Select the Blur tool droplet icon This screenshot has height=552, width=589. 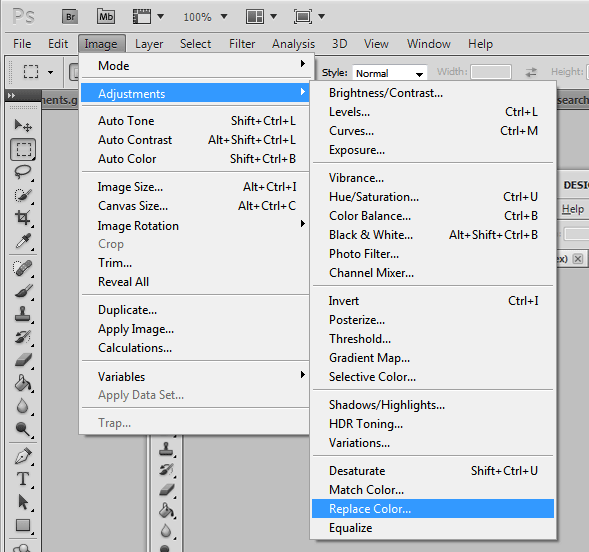tap(23, 406)
